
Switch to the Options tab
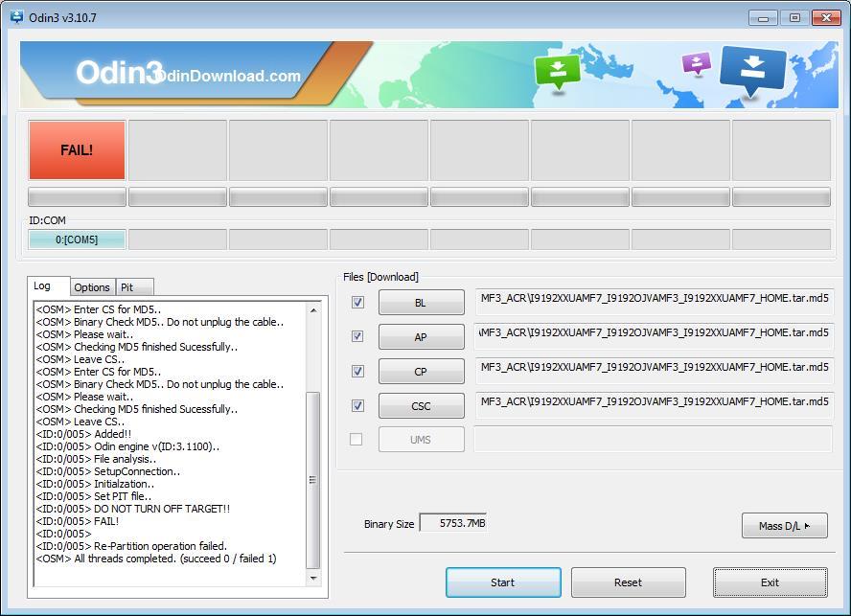pyautogui.click(x=92, y=286)
